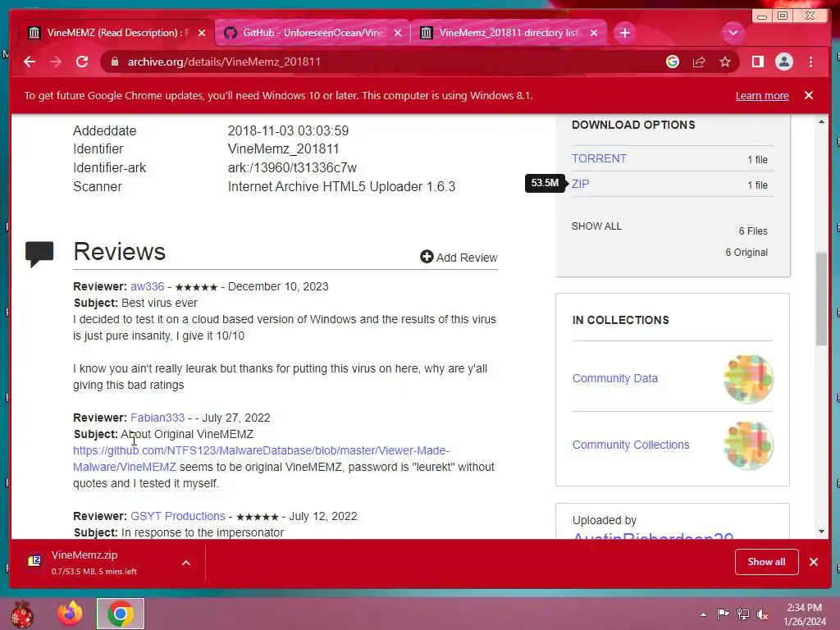Screen dimensions: 840x630
Task: Close the downloads bar
Action: 814,562
